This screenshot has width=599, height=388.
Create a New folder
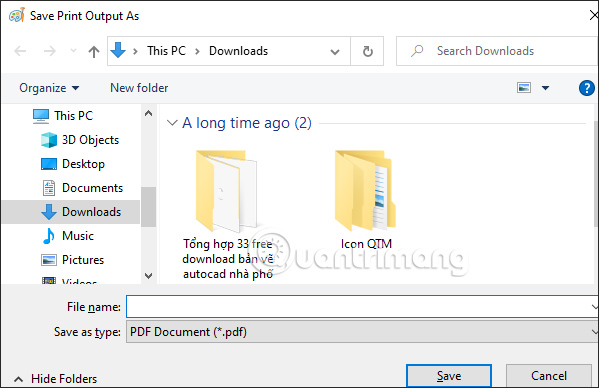[x=139, y=88]
